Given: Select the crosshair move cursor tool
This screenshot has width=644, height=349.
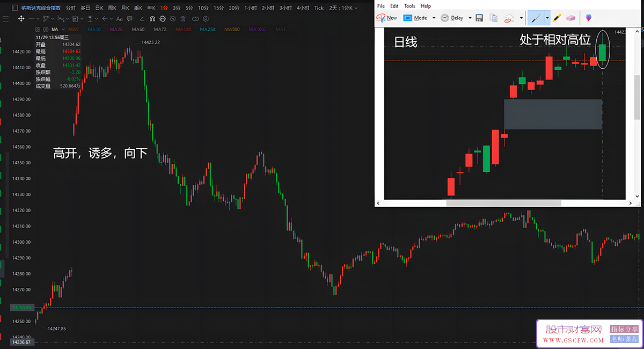Looking at the screenshot, I should point(21,18).
